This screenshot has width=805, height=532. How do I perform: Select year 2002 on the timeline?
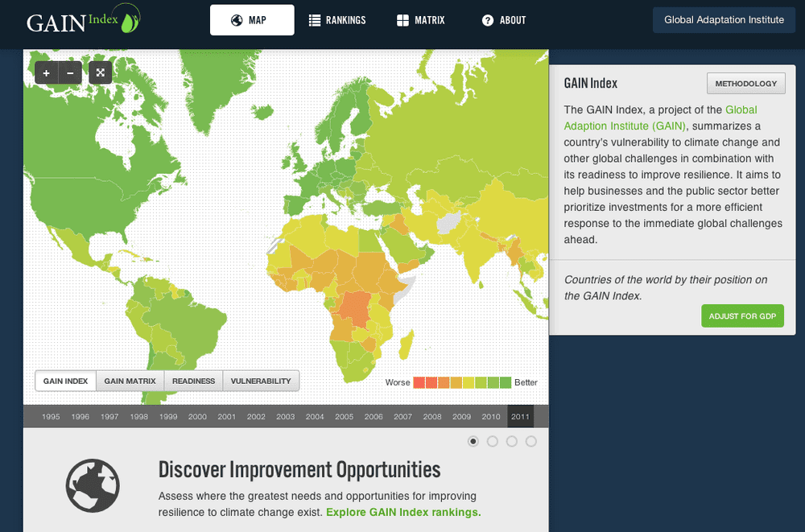(x=256, y=416)
